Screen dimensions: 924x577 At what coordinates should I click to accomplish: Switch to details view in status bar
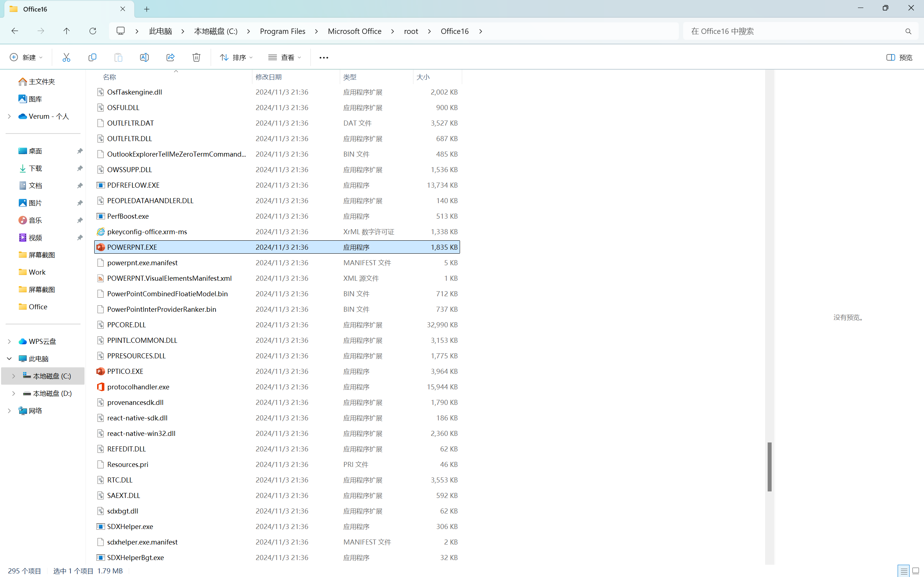point(904,571)
